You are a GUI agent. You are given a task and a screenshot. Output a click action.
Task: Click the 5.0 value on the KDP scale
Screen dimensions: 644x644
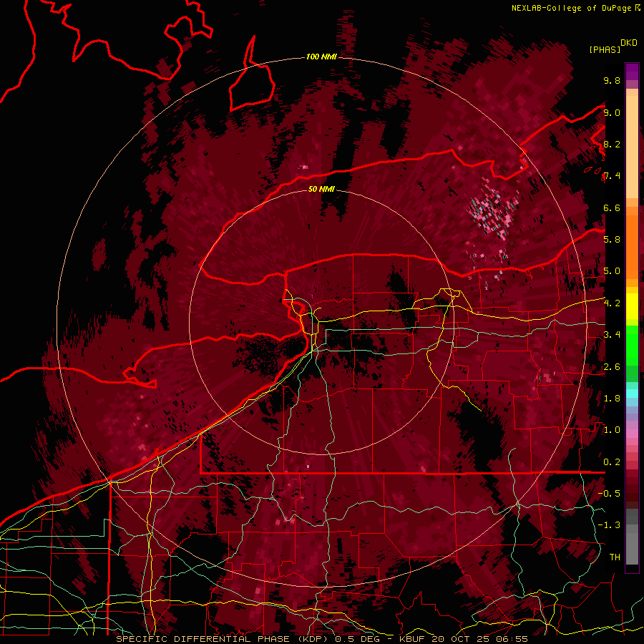612,271
